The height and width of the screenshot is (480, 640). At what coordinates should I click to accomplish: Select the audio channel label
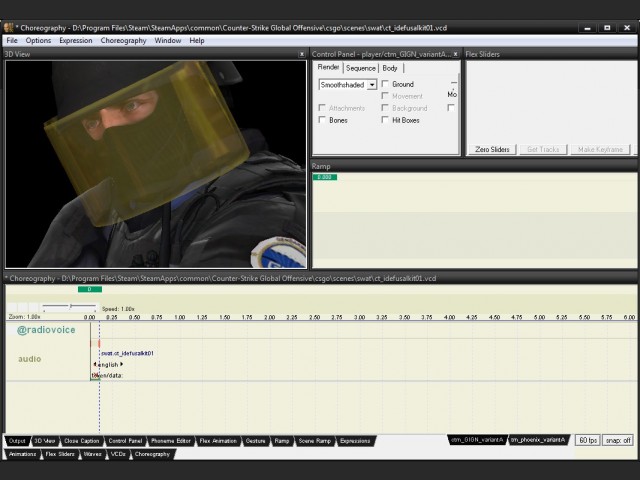tap(30, 359)
